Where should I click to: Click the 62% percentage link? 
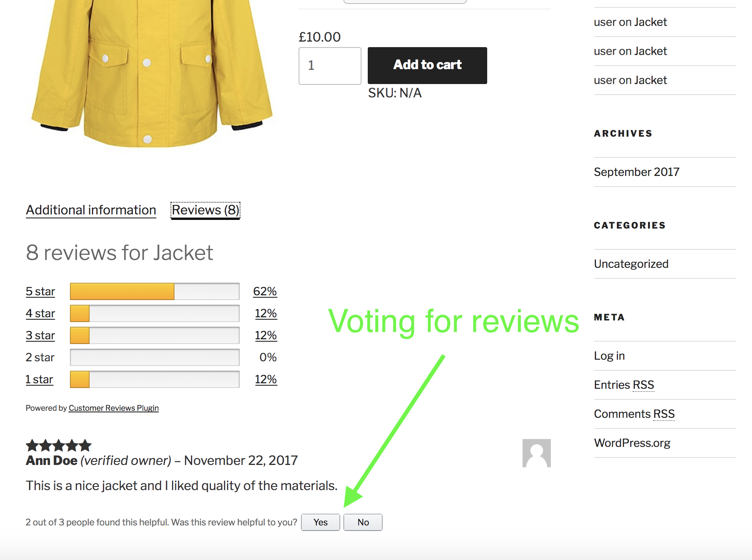point(265,291)
